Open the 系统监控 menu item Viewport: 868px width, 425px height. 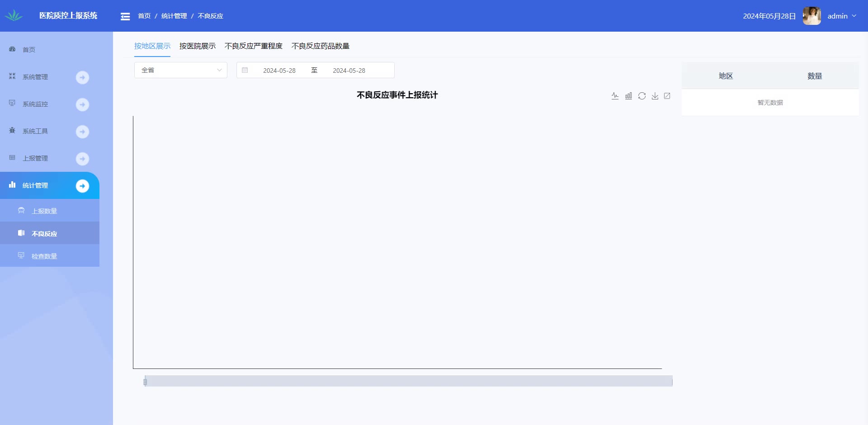coord(50,104)
